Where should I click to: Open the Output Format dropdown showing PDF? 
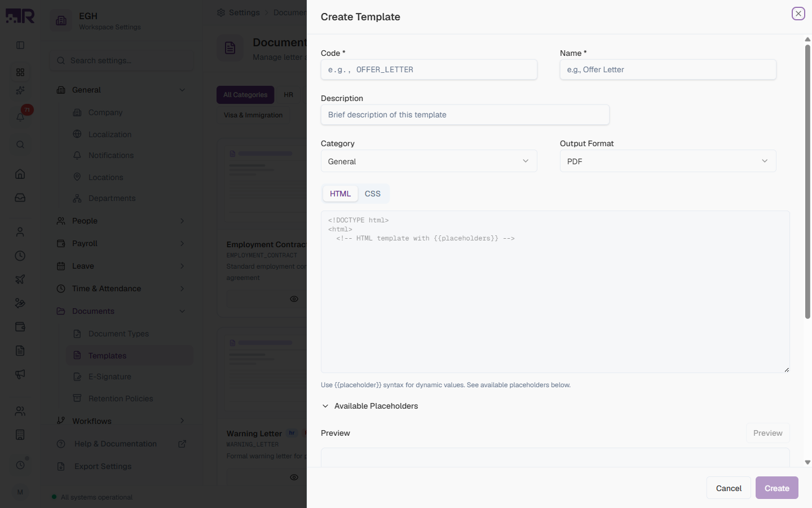[668, 161]
